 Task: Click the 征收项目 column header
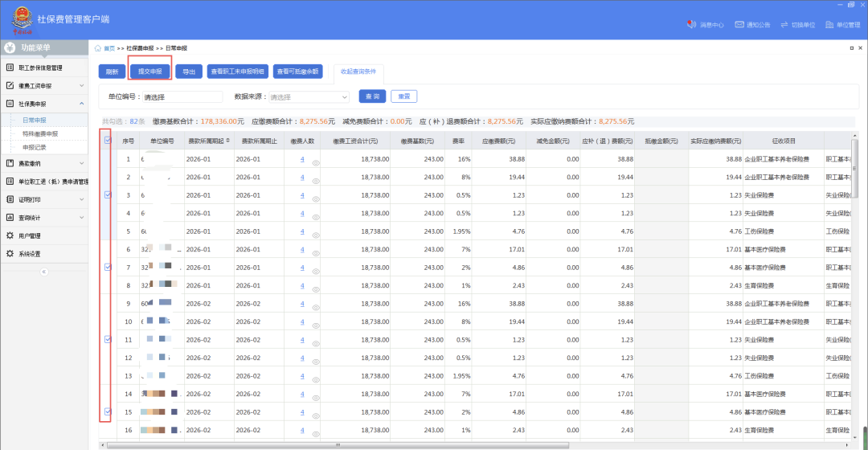pos(784,141)
